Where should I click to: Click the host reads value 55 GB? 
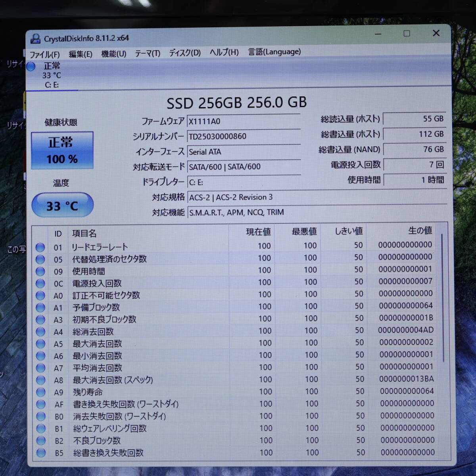pyautogui.click(x=415, y=119)
